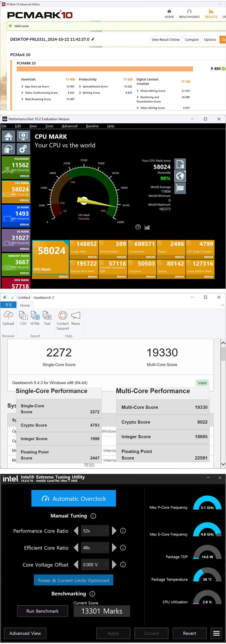Open the File menu in PerformanceTest
This screenshot has height=644, width=226.
coord(4,126)
